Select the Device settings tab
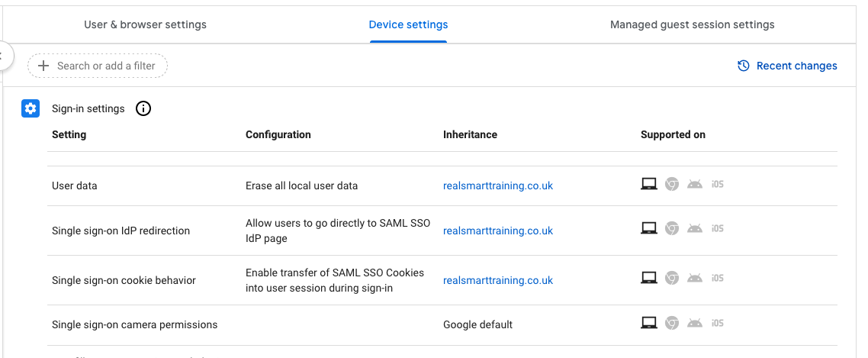The image size is (868, 358). (x=408, y=24)
